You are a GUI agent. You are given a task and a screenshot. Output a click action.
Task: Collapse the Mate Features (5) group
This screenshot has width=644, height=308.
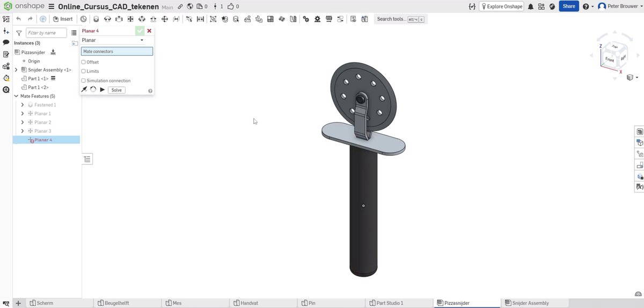point(16,96)
